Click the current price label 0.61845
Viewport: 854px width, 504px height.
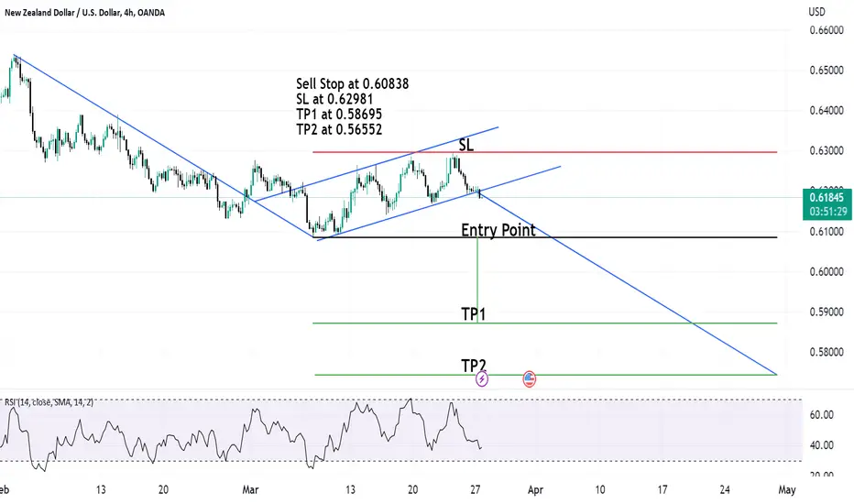pyautogui.click(x=827, y=198)
